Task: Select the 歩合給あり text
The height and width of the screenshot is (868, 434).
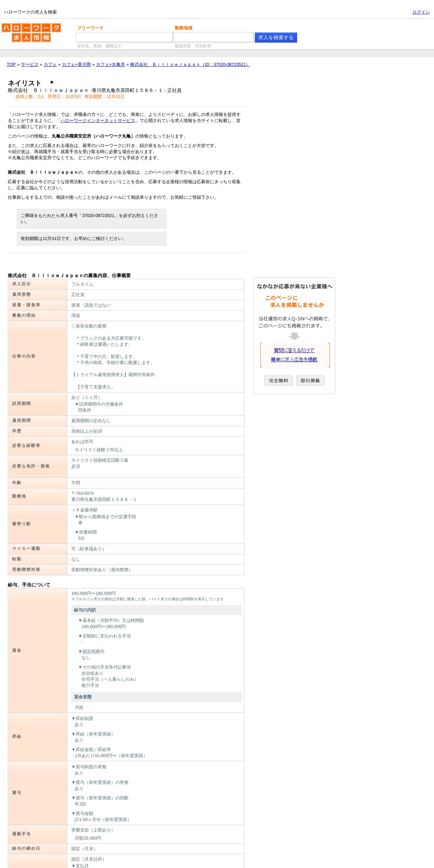Action: click(x=92, y=673)
